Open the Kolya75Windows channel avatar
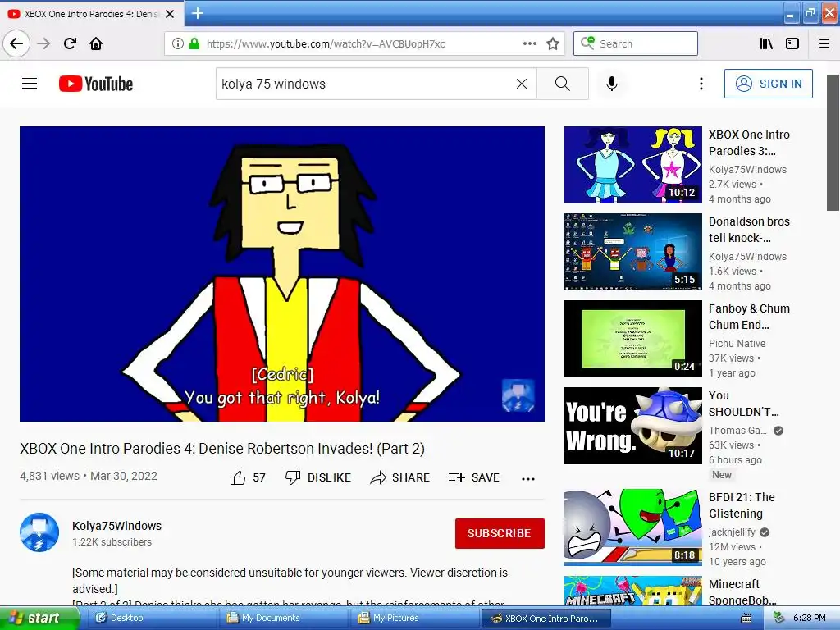The height and width of the screenshot is (630, 840). pos(39,532)
